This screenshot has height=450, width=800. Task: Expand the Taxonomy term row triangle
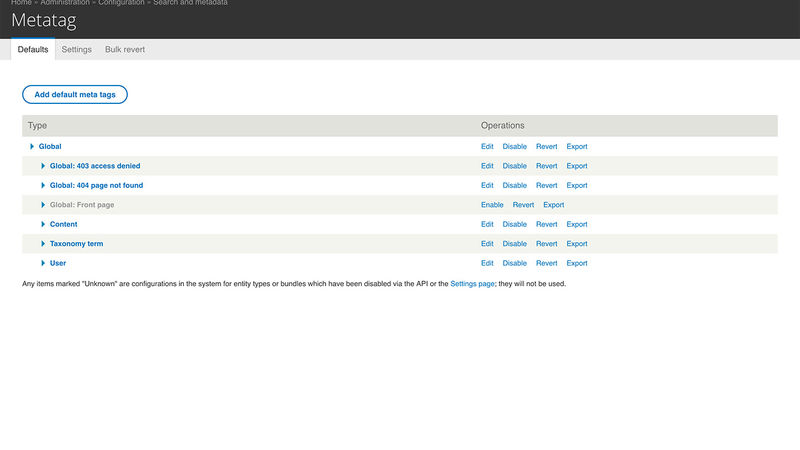click(x=43, y=243)
